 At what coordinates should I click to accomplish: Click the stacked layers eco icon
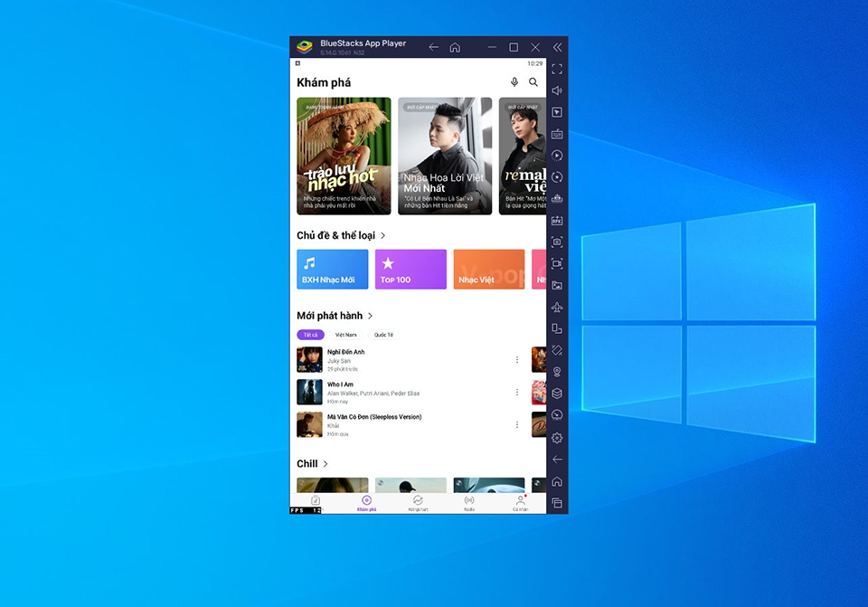557,394
